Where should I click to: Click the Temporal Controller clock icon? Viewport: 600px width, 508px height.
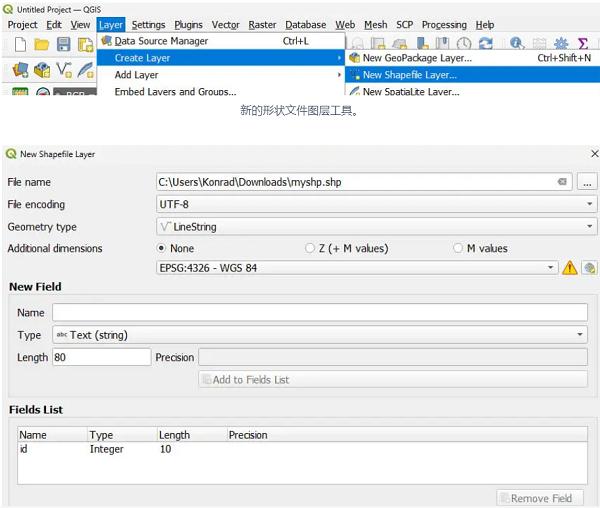[x=464, y=44]
